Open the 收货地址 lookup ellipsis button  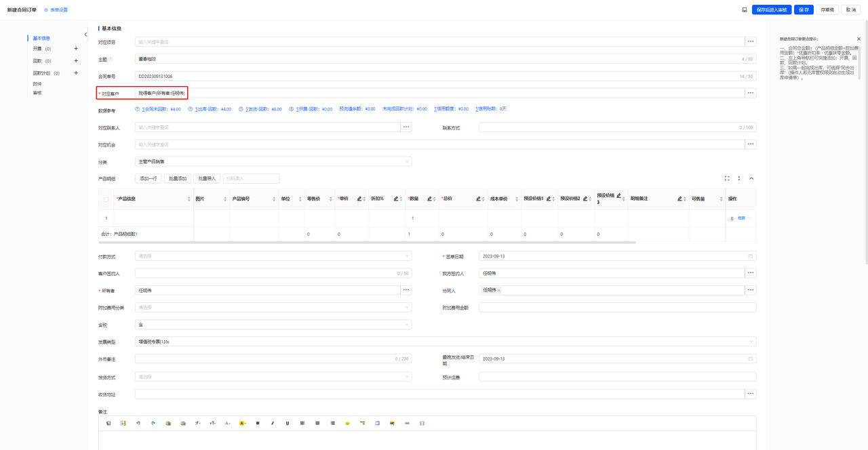coord(751,394)
